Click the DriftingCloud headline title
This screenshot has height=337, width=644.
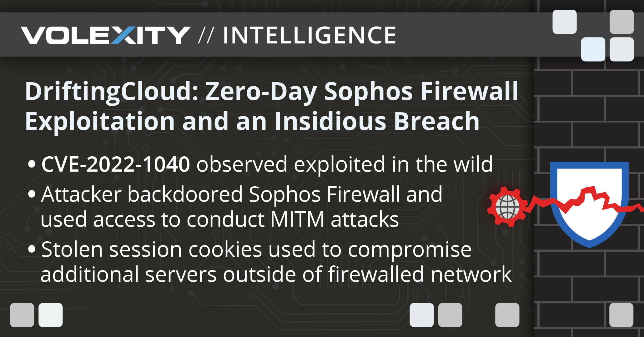(x=271, y=106)
